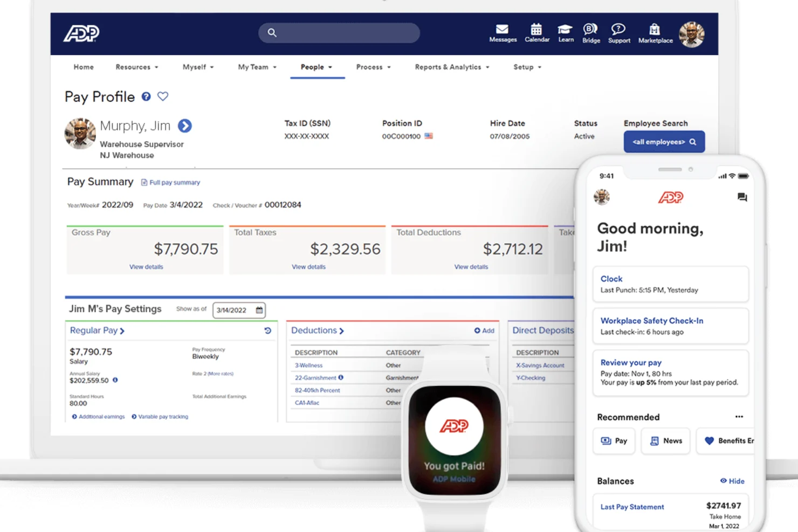The width and height of the screenshot is (798, 532).
Task: Tap News recommended button on phone
Action: click(x=665, y=441)
